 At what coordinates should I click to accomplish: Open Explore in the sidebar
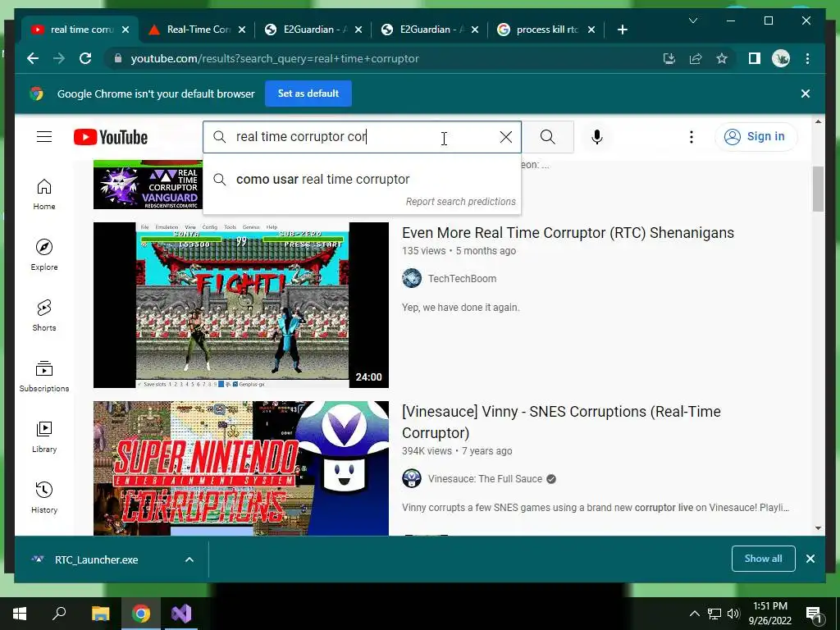[44, 255]
